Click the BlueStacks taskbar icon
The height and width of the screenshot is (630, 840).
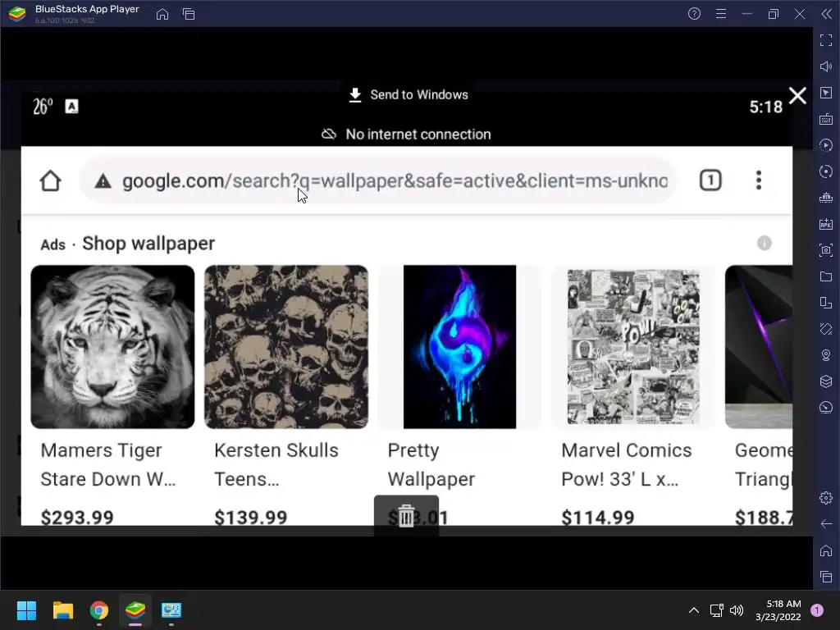pos(135,610)
